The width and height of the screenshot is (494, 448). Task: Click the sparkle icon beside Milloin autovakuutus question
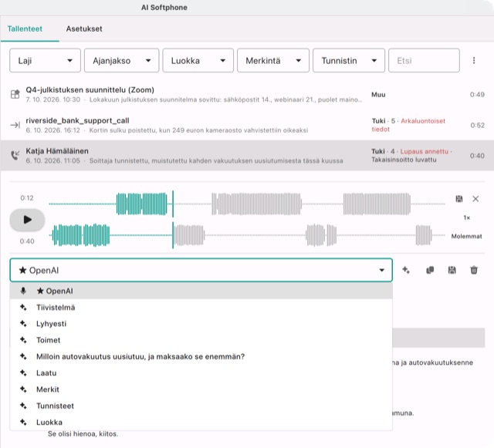coord(23,356)
